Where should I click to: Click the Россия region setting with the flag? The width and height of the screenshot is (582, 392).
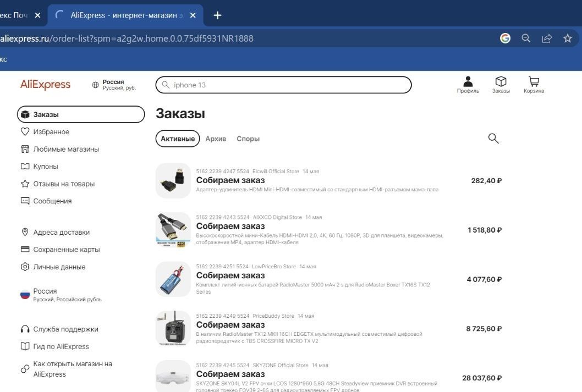click(61, 295)
